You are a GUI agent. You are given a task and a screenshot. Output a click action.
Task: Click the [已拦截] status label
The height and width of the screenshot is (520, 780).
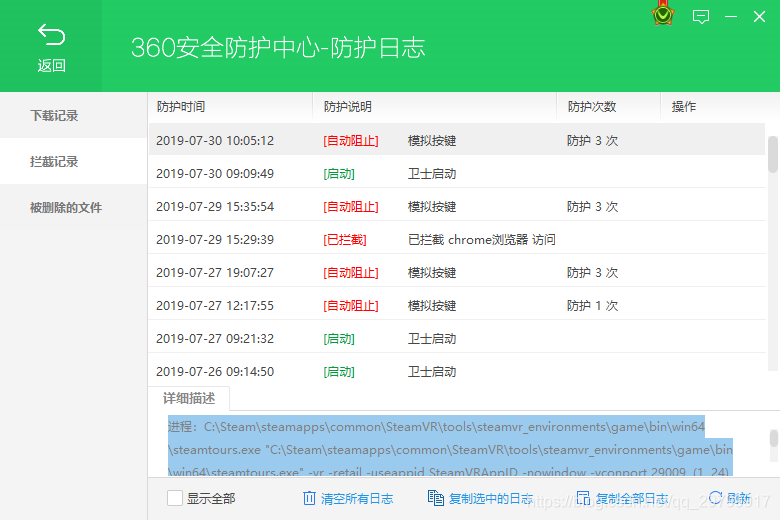345,240
